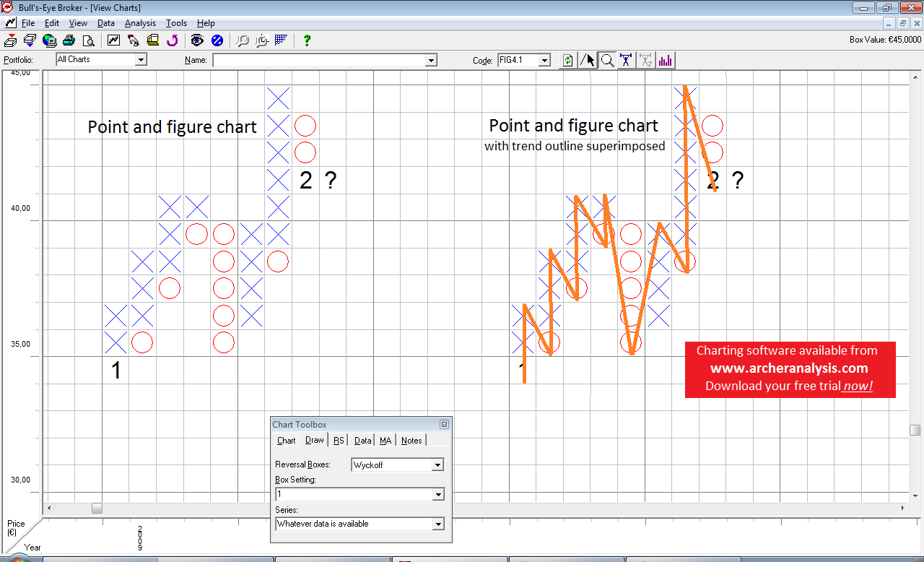
Task: Click the '35,00' price axis label
Action: coord(19,344)
